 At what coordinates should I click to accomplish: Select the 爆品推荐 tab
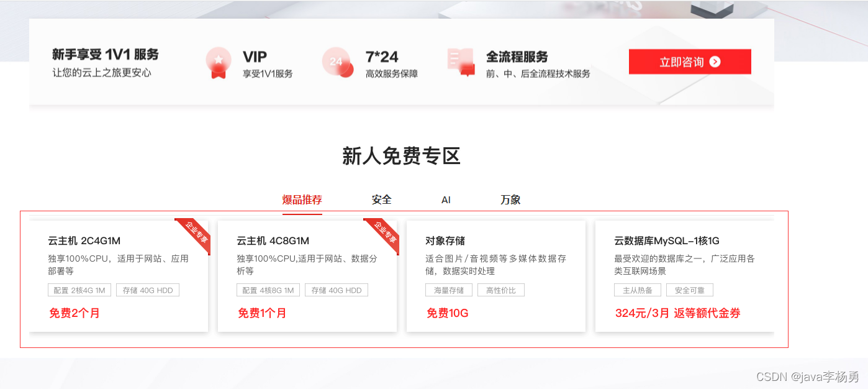tap(302, 200)
